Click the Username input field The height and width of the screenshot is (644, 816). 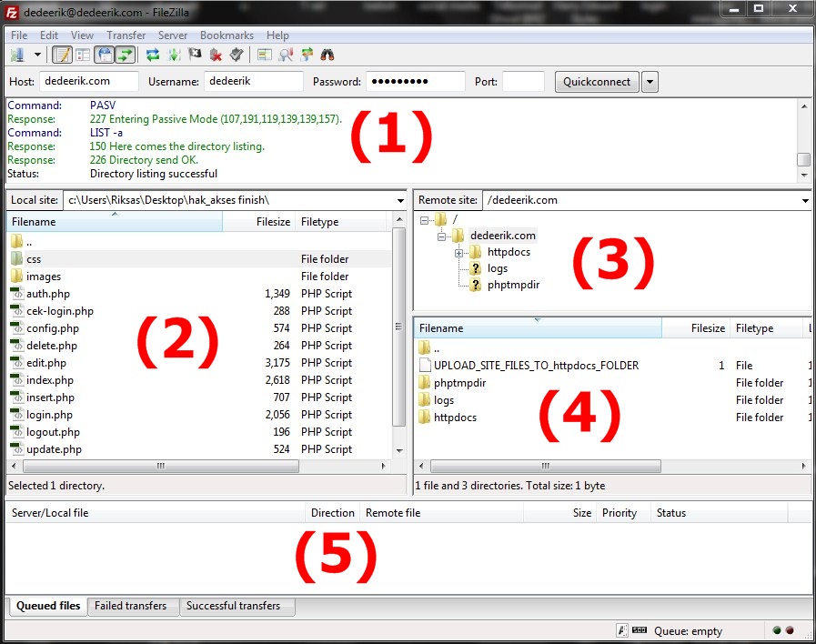point(254,82)
